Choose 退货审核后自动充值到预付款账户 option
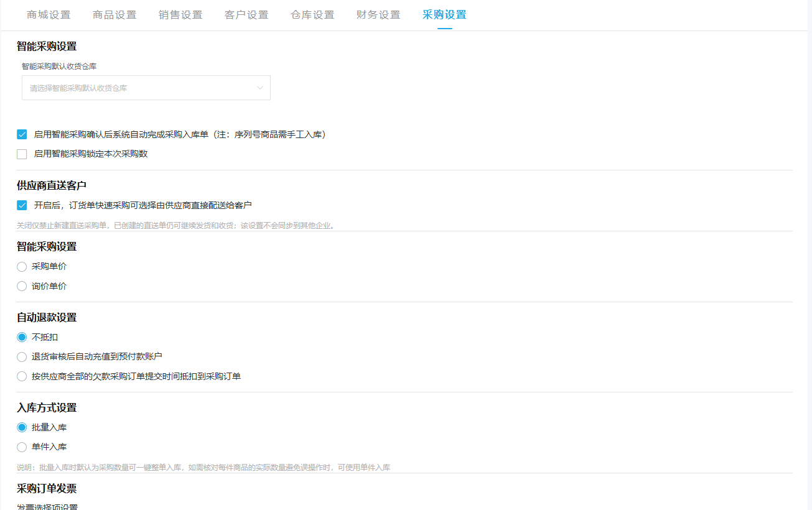 pyautogui.click(x=22, y=357)
